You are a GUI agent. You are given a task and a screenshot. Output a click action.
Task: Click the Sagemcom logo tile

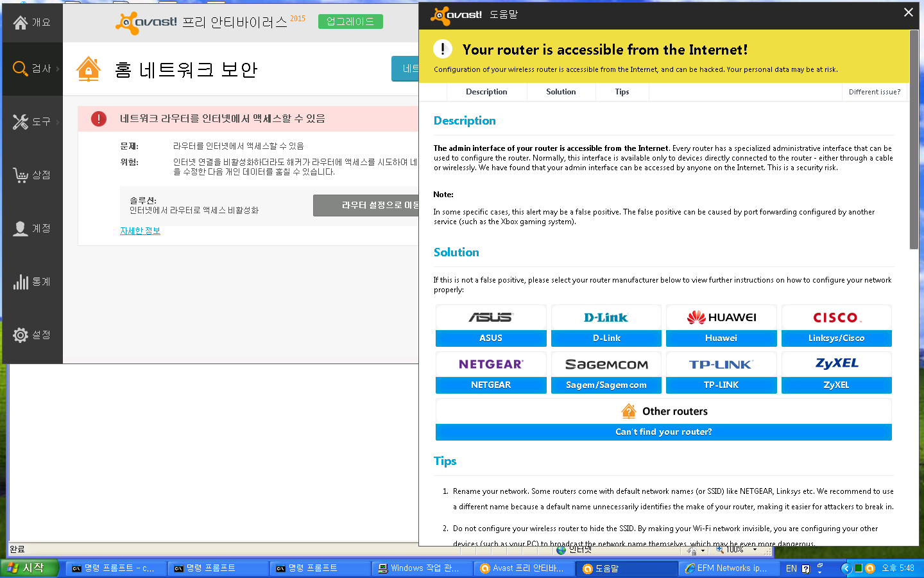pos(606,364)
